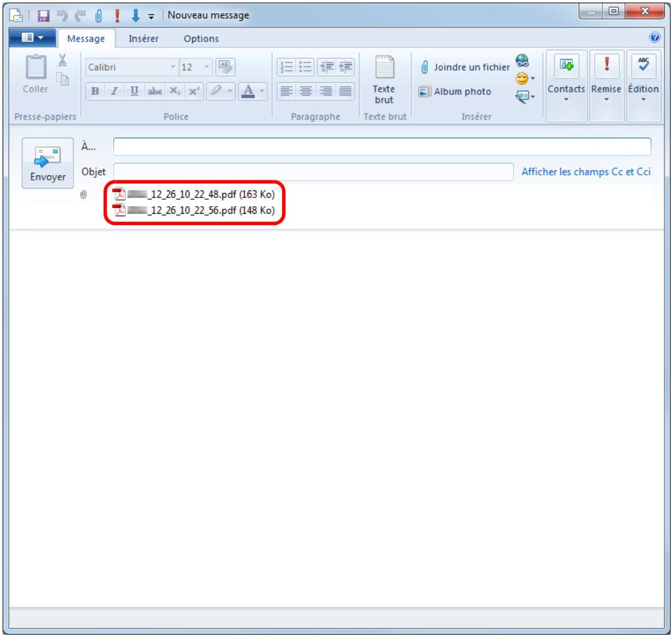Image resolution: width=672 pixels, height=636 pixels.
Task: Expand the font size 12 dropdown
Action: point(206,67)
